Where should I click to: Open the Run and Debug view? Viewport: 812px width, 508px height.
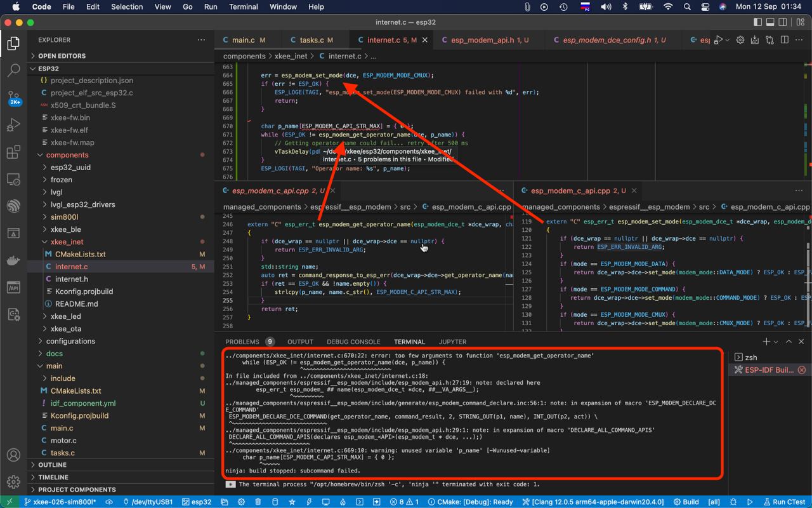[13, 125]
